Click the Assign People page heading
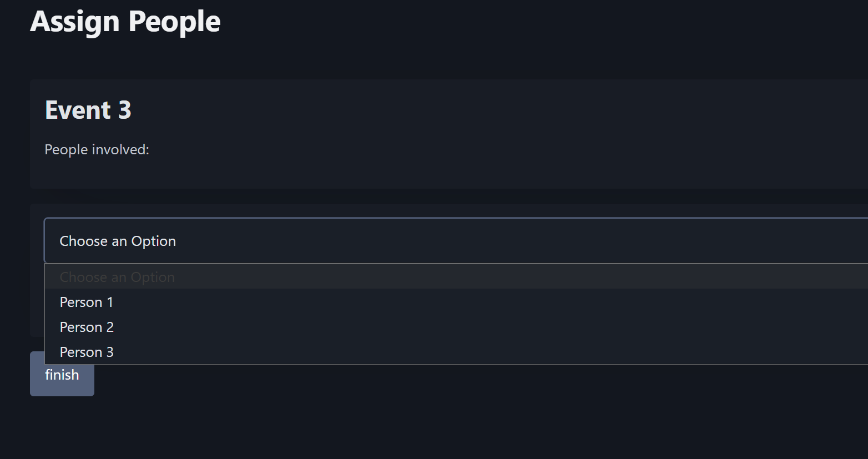This screenshot has height=459, width=868. (x=125, y=21)
